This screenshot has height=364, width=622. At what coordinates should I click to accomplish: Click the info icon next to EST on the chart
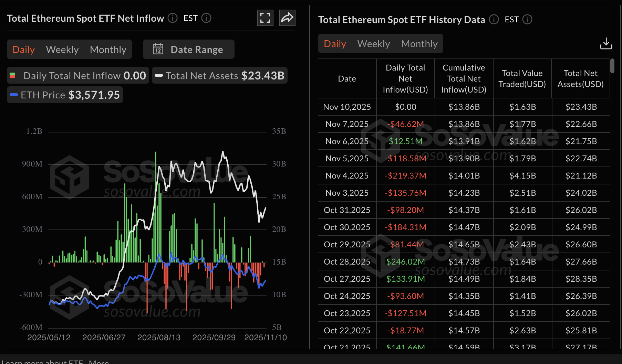coord(206,18)
